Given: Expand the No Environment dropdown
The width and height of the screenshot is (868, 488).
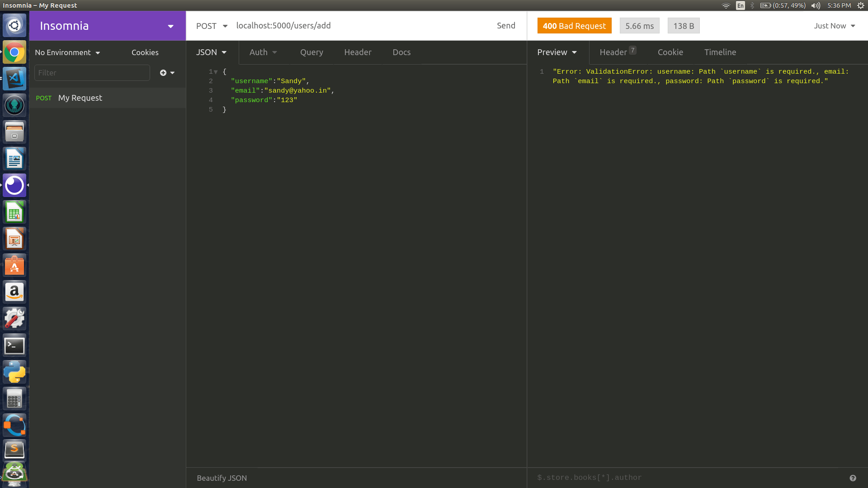Looking at the screenshot, I should pyautogui.click(x=67, y=52).
